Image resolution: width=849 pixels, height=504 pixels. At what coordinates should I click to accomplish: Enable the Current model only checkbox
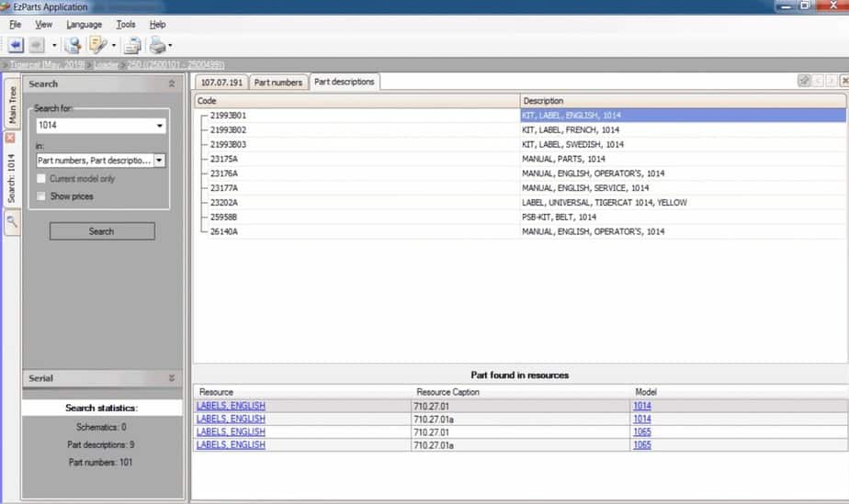click(40, 179)
